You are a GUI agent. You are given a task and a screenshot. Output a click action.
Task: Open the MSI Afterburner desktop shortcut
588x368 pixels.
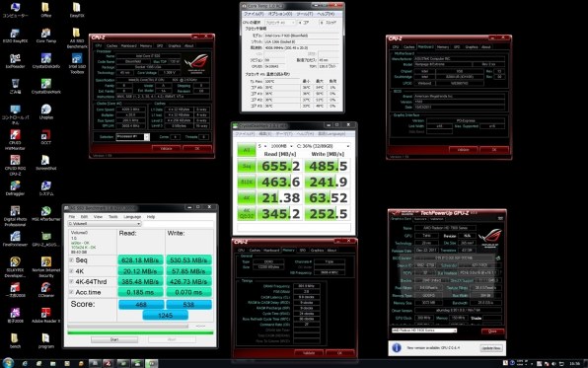46,213
